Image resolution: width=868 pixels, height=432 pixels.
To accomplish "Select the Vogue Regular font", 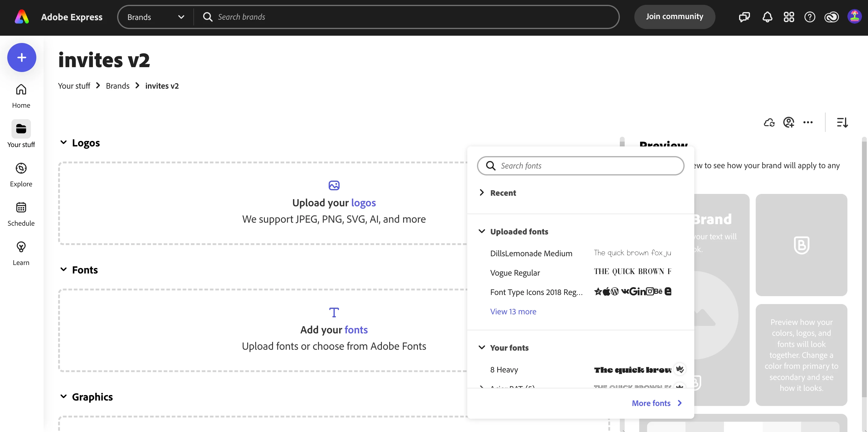I will point(515,272).
